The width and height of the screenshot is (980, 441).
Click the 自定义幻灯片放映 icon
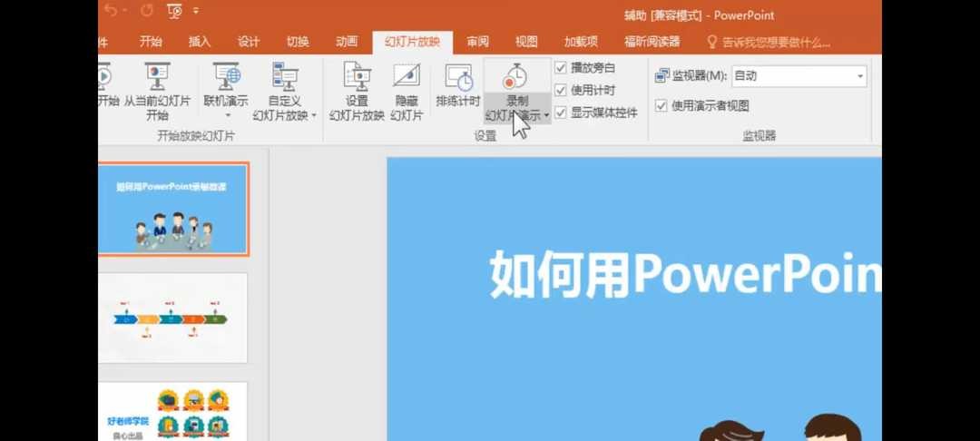[x=286, y=78]
